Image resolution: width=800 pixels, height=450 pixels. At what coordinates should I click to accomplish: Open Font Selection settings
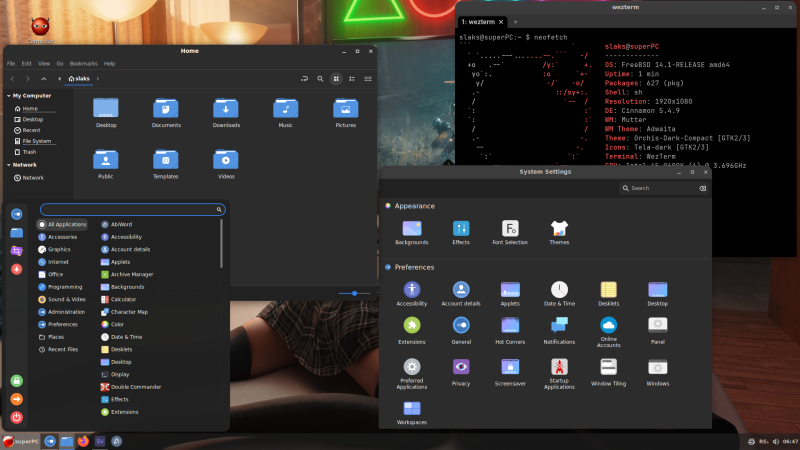tap(510, 233)
